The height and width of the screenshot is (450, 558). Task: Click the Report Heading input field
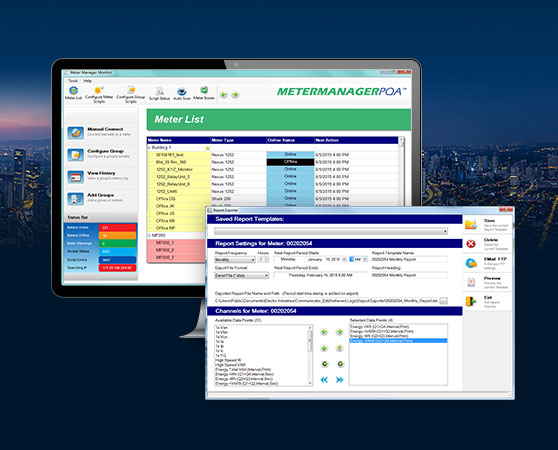tap(409, 275)
